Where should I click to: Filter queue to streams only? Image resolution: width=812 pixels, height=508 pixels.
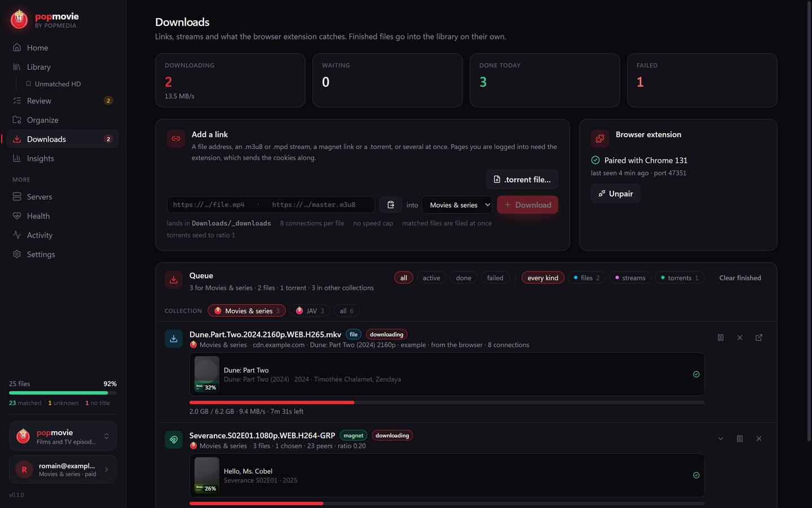point(630,278)
